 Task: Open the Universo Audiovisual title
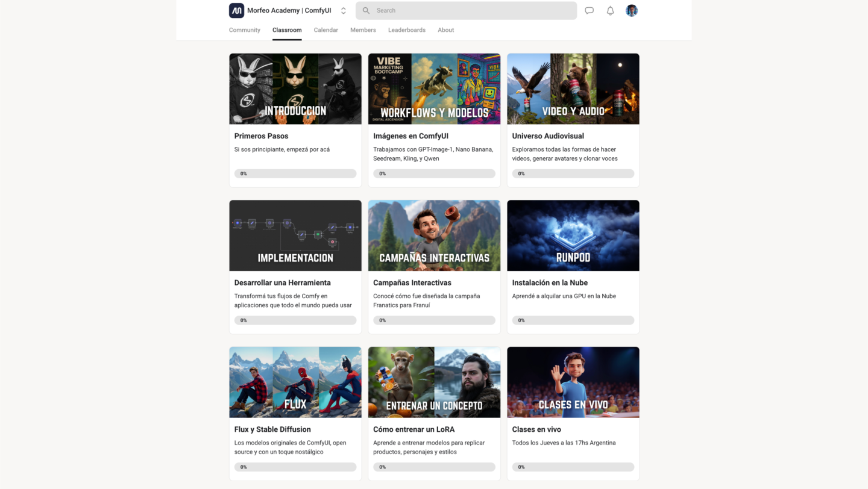548,136
